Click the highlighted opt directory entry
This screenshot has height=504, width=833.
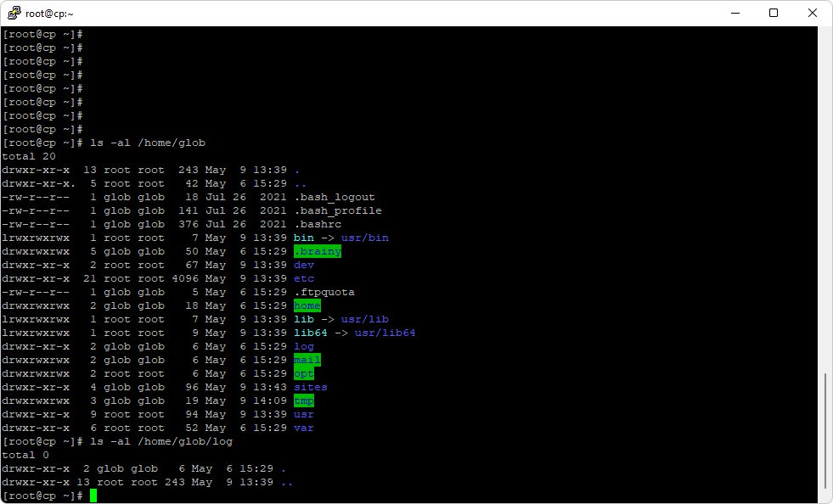304,373
